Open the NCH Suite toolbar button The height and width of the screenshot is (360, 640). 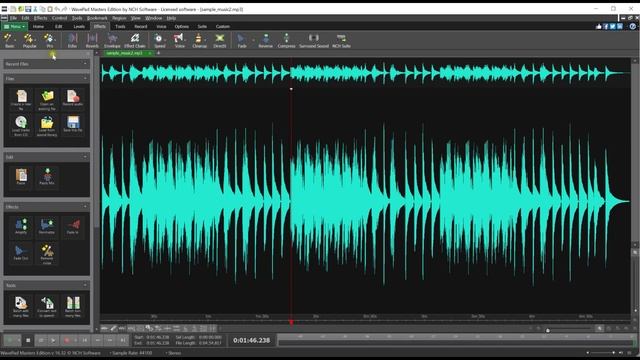pos(341,40)
